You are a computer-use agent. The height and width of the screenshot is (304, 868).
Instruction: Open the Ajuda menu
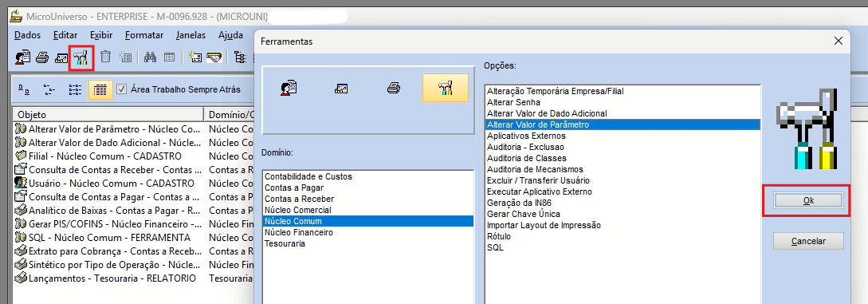(230, 35)
